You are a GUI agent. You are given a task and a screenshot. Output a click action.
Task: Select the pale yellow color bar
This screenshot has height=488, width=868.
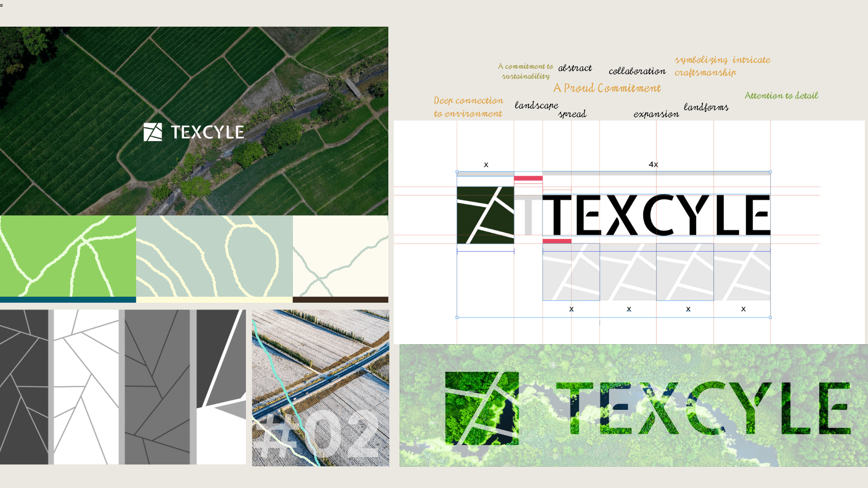(x=214, y=300)
